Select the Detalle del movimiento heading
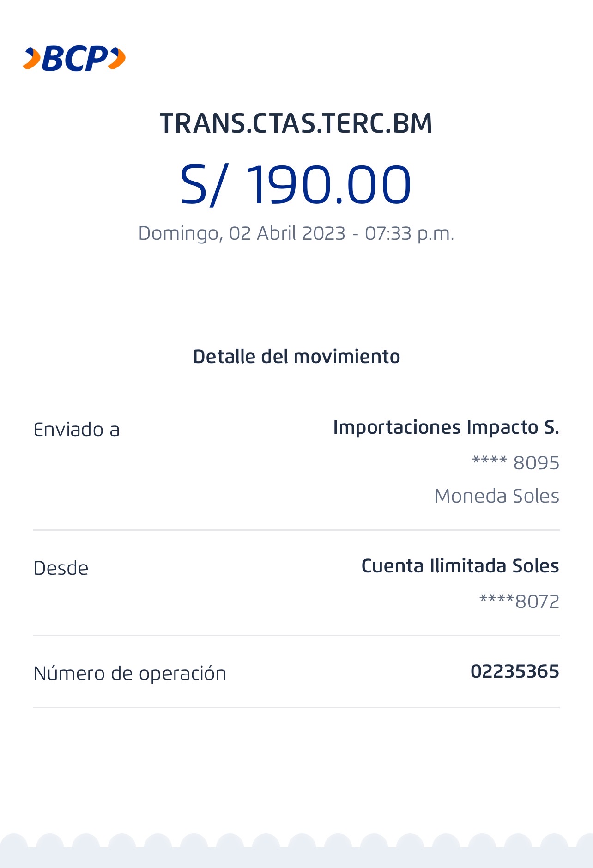 [x=296, y=357]
